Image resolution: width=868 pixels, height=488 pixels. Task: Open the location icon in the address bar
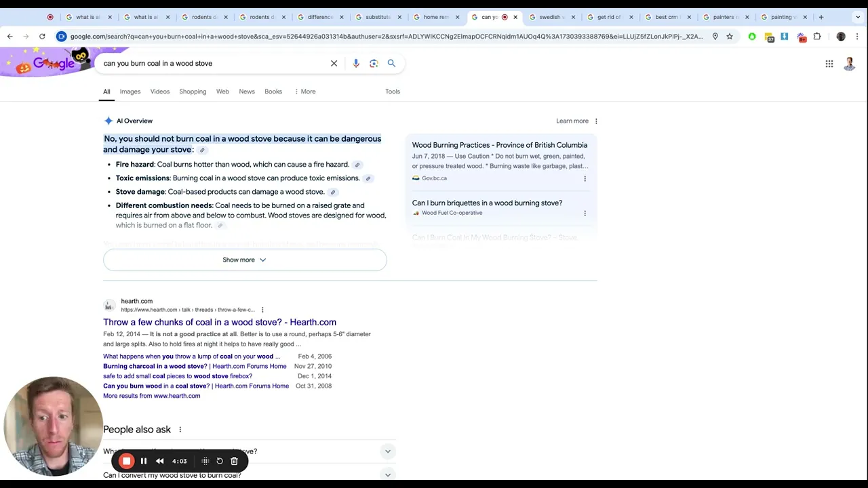(715, 37)
